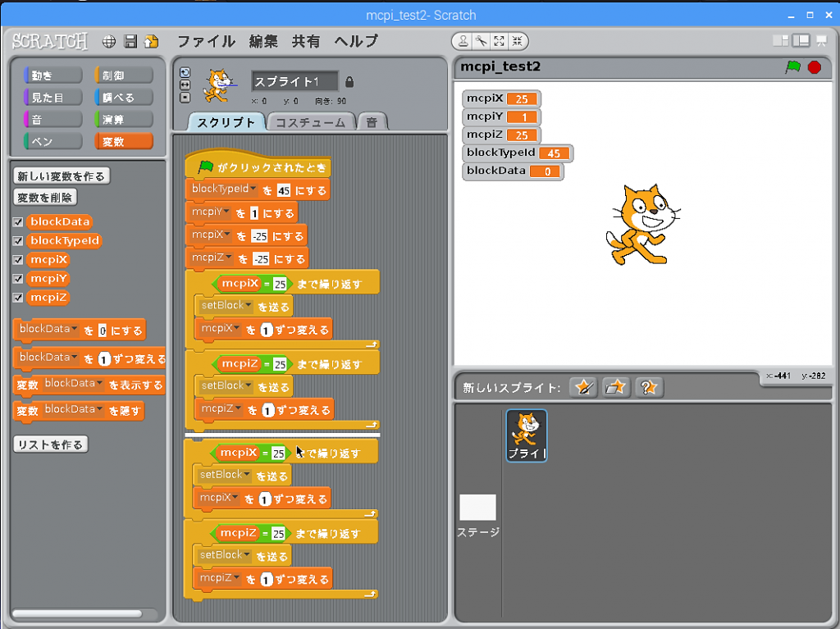The width and height of the screenshot is (840, 629).
Task: Click the palette horizontal scrollbar
Action: coord(78,613)
